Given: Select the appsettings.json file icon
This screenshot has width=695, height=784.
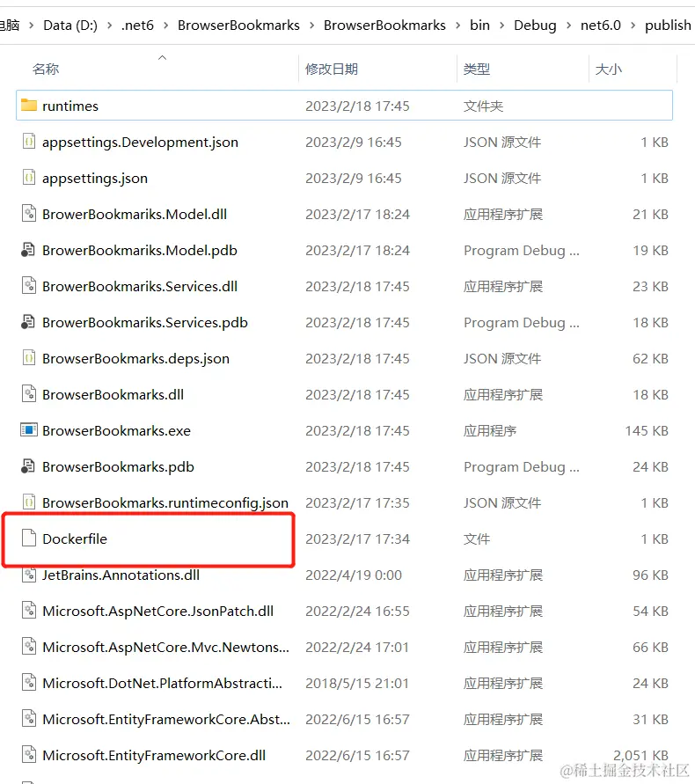Looking at the screenshot, I should pos(29,178).
